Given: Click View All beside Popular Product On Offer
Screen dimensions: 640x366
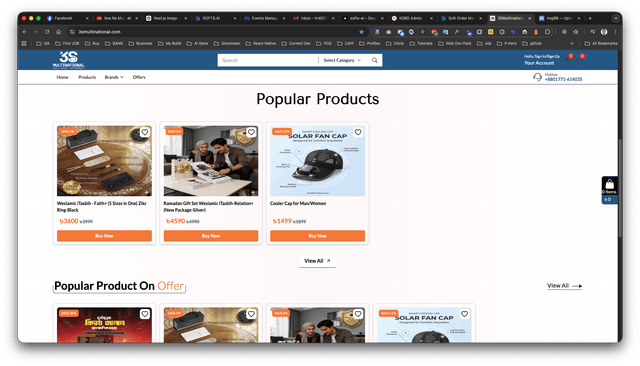Looking at the screenshot, I should pyautogui.click(x=564, y=286).
